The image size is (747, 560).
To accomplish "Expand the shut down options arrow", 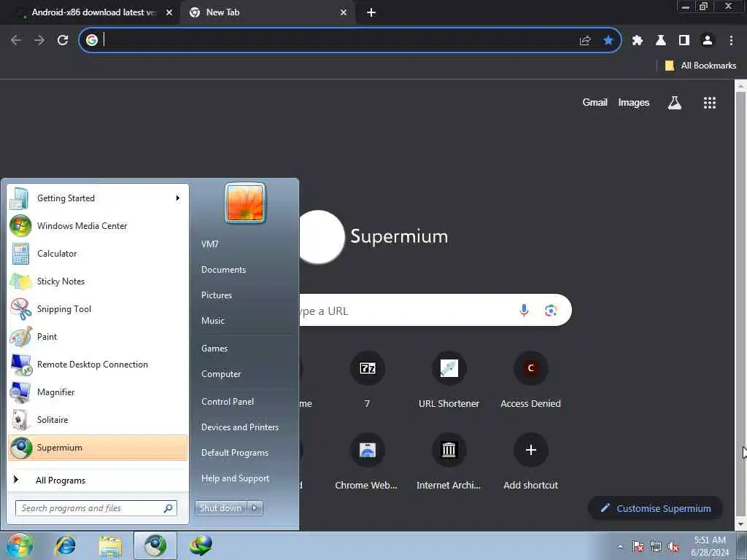I will [255, 508].
